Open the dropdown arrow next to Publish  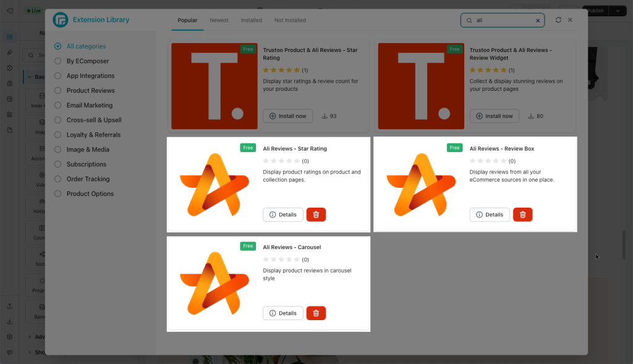(x=618, y=11)
